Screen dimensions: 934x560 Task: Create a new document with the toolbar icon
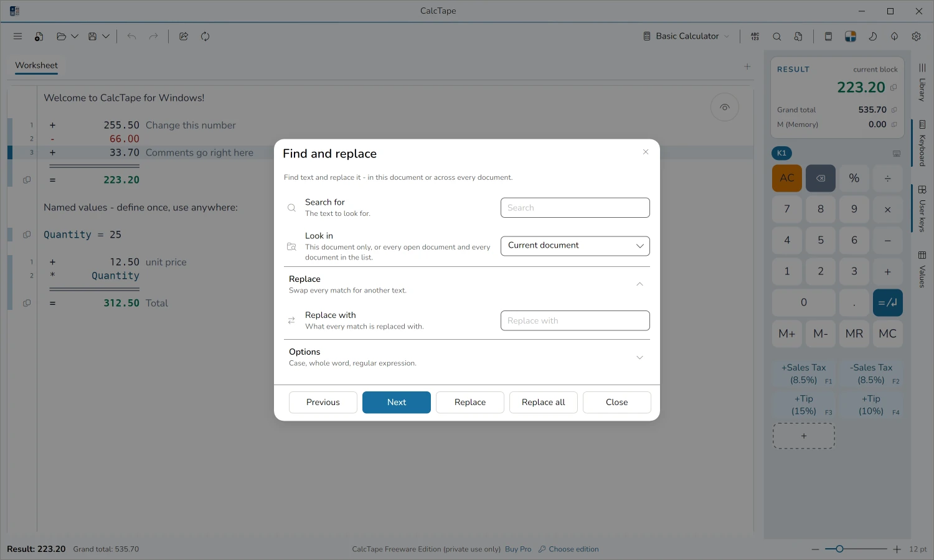coord(39,37)
